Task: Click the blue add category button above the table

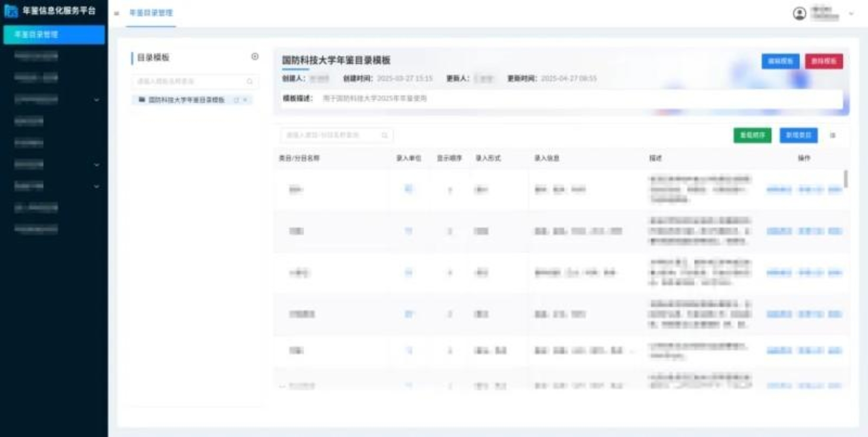Action: click(799, 135)
